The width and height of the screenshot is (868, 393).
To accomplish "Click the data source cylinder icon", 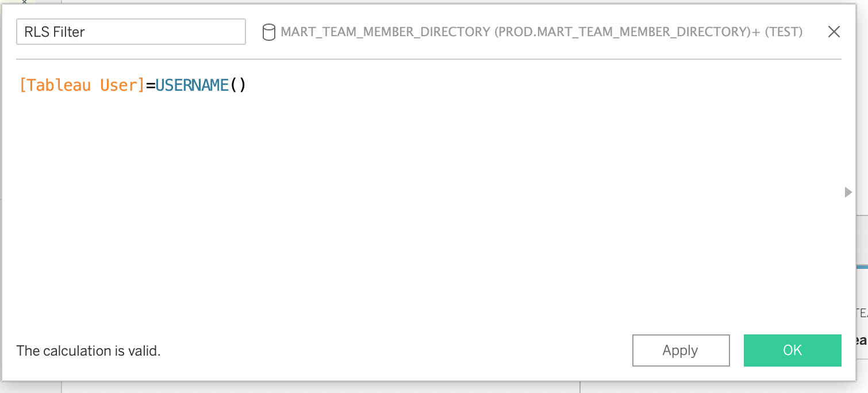I will (268, 32).
